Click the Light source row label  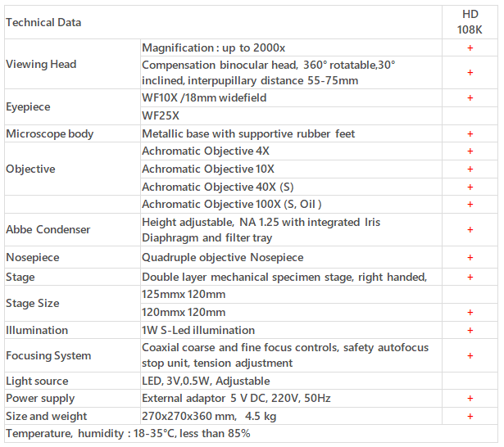click(37, 381)
